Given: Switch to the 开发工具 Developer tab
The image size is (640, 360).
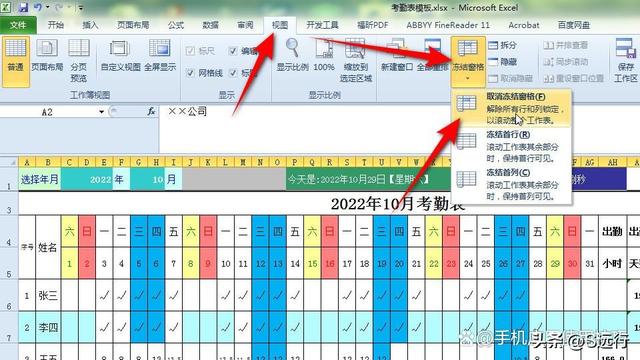Looking at the screenshot, I should 322,25.
